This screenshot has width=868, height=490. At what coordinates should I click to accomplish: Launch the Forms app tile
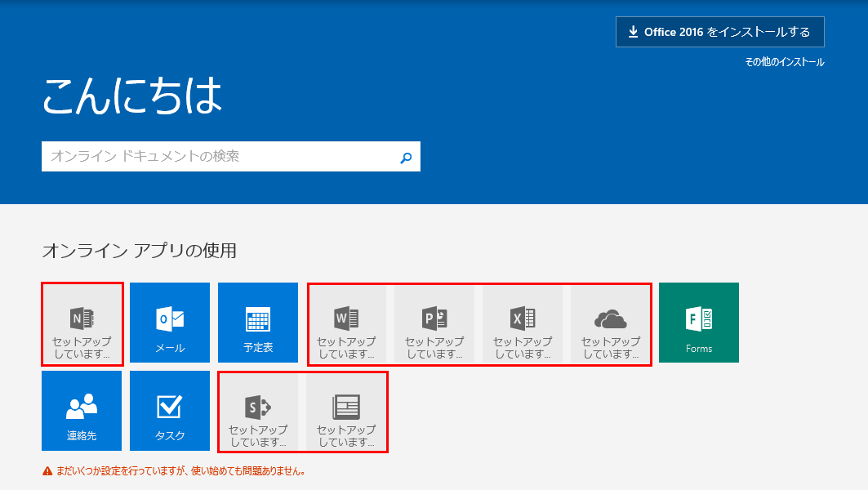(699, 323)
